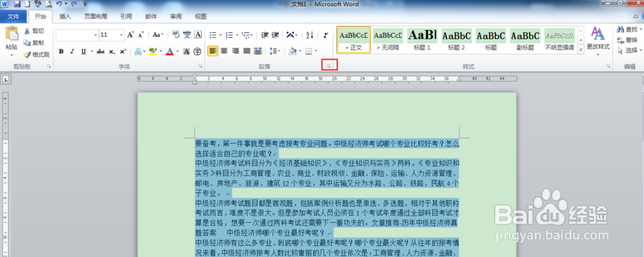Click the Undo arrow icon

pyautogui.click(x=59, y=4)
